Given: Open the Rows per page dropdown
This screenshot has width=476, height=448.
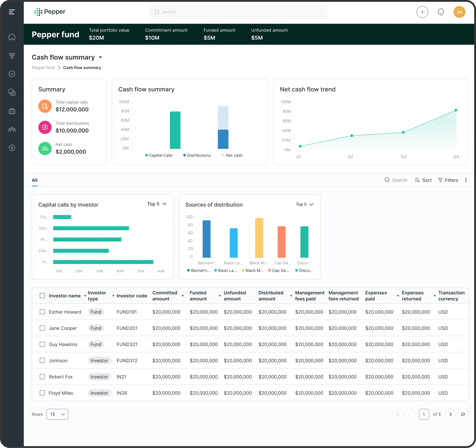Looking at the screenshot, I should point(57,414).
